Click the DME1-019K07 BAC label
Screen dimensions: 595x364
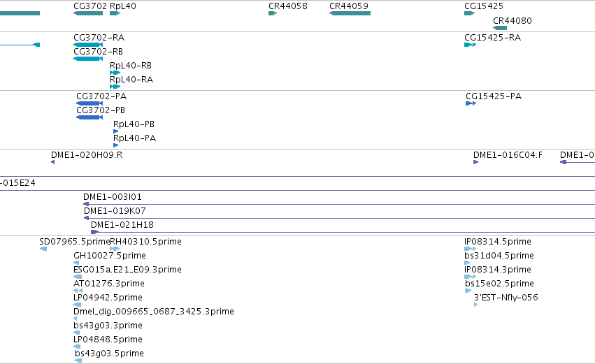pyautogui.click(x=115, y=211)
